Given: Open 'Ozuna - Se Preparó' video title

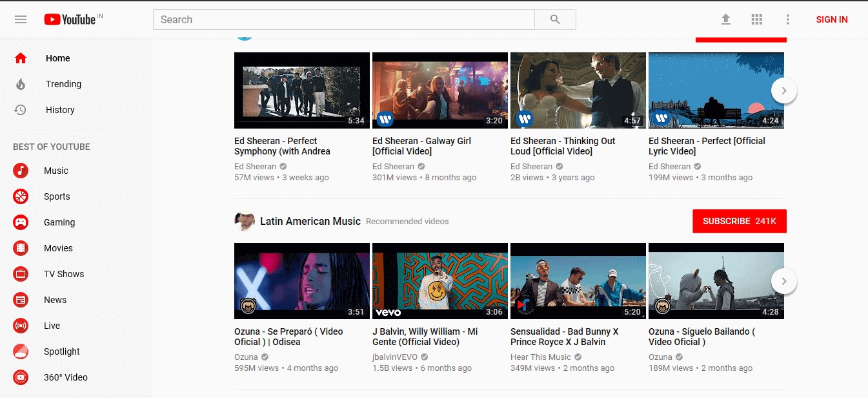Looking at the screenshot, I should [288, 337].
